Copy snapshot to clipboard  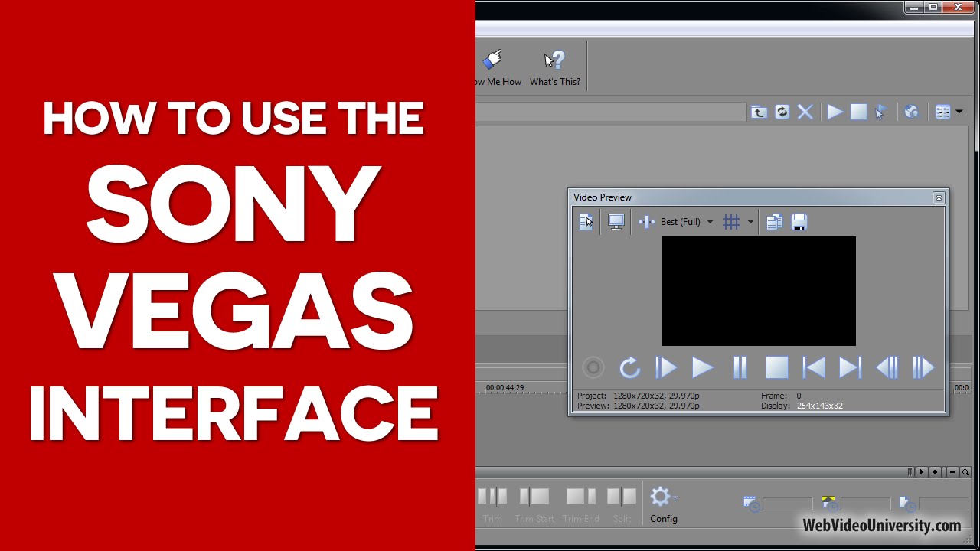tap(774, 222)
